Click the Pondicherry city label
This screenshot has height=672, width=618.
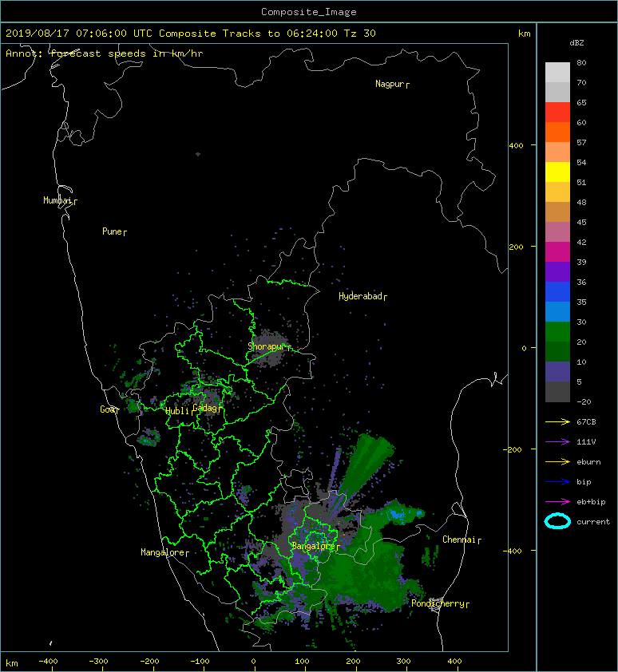(438, 603)
